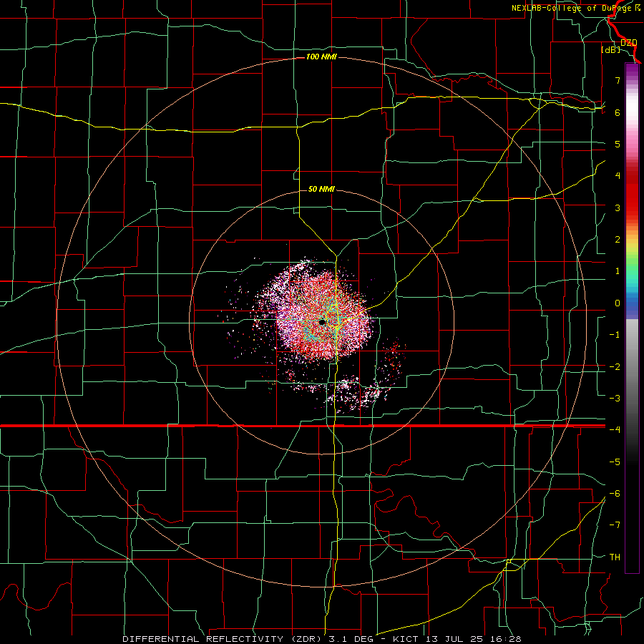
Task: Click the DZD legend title
Action: (x=628, y=42)
